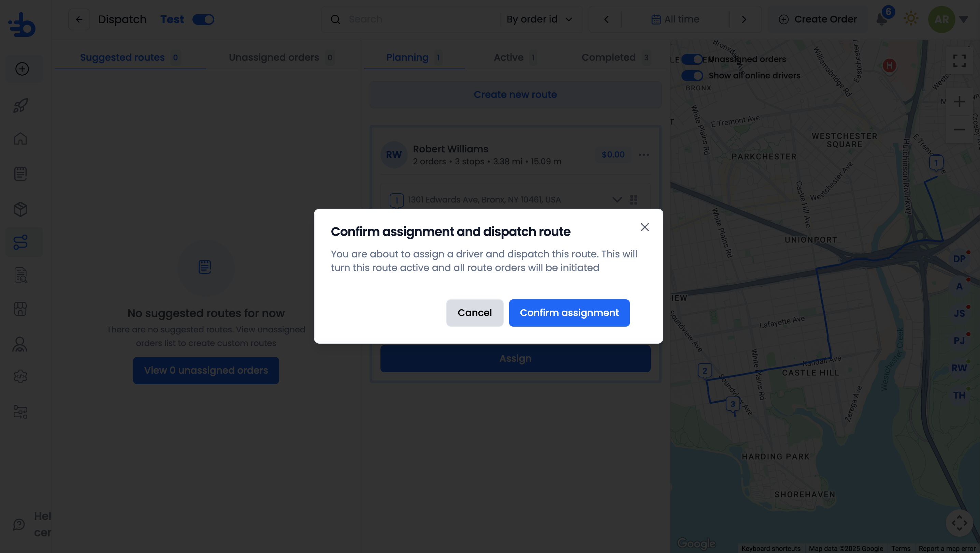Toggle Unassigned orders on map
The height and width of the screenshot is (553, 980).
click(x=692, y=59)
